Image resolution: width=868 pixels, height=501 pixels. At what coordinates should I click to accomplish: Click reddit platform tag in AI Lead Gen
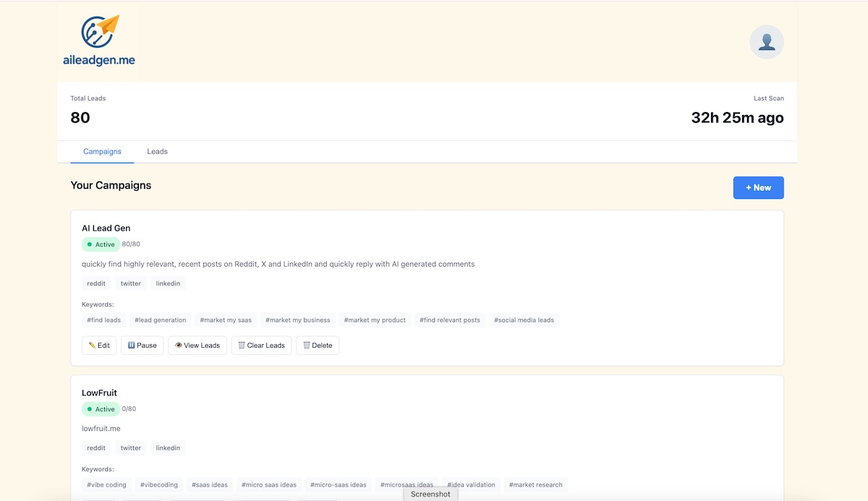pyautogui.click(x=96, y=283)
